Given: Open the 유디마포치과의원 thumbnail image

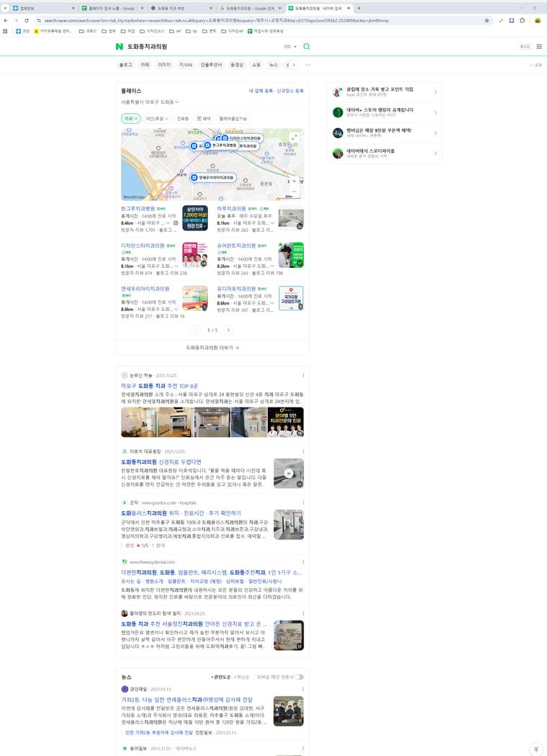Looking at the screenshot, I should click(x=291, y=297).
